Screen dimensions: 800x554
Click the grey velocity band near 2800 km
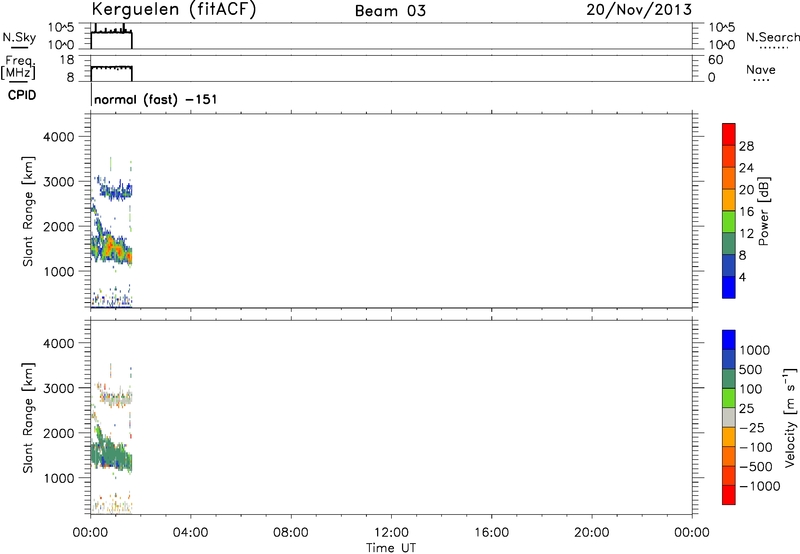click(116, 398)
